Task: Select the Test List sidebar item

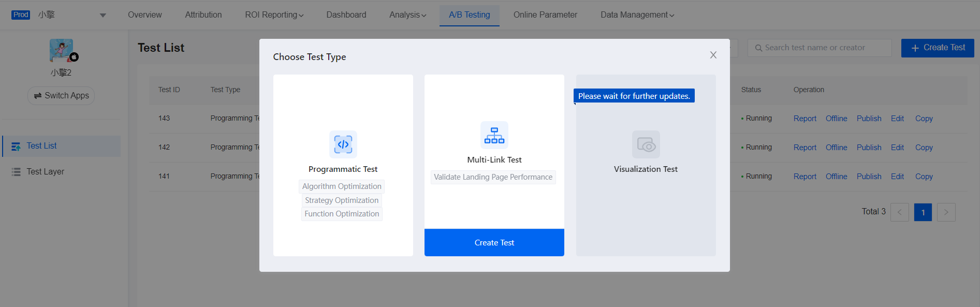Action: 62,146
